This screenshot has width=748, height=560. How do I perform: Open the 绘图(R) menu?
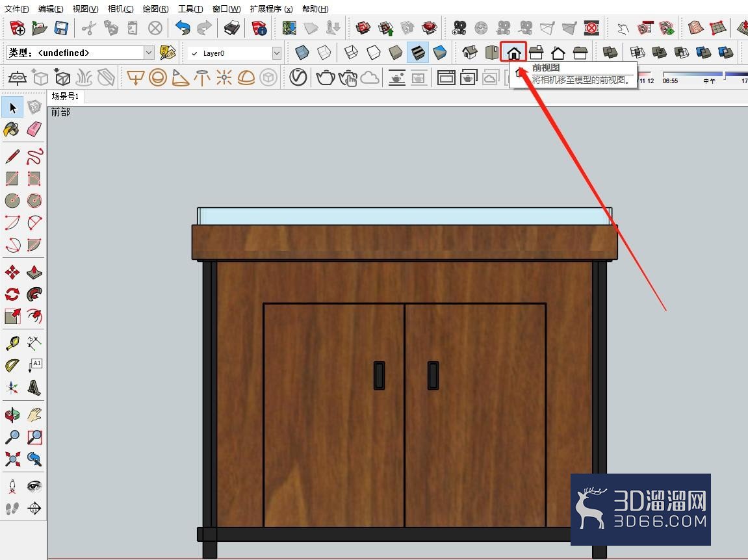tap(155, 8)
